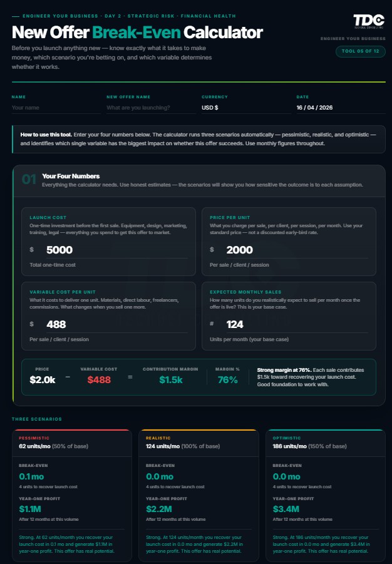This screenshot has height=564, width=392.
Task: Click the 'Your Four Numbers' heading
Action: click(x=71, y=176)
